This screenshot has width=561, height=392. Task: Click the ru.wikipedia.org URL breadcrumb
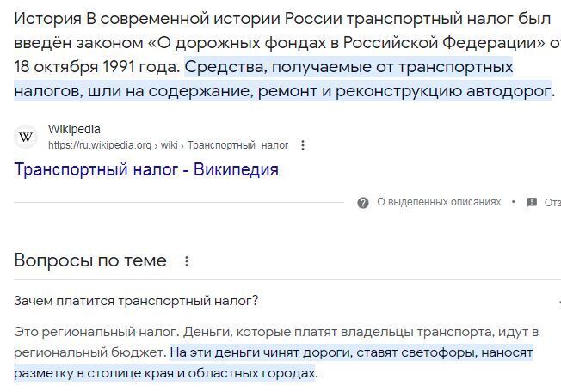point(99,145)
